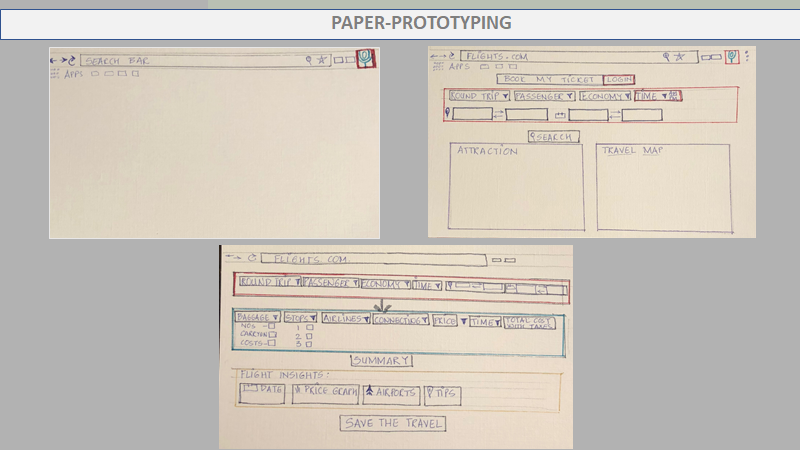The width and height of the screenshot is (800, 450).
Task: Click calendar icon beside Time dropdown
Action: pos(674,96)
